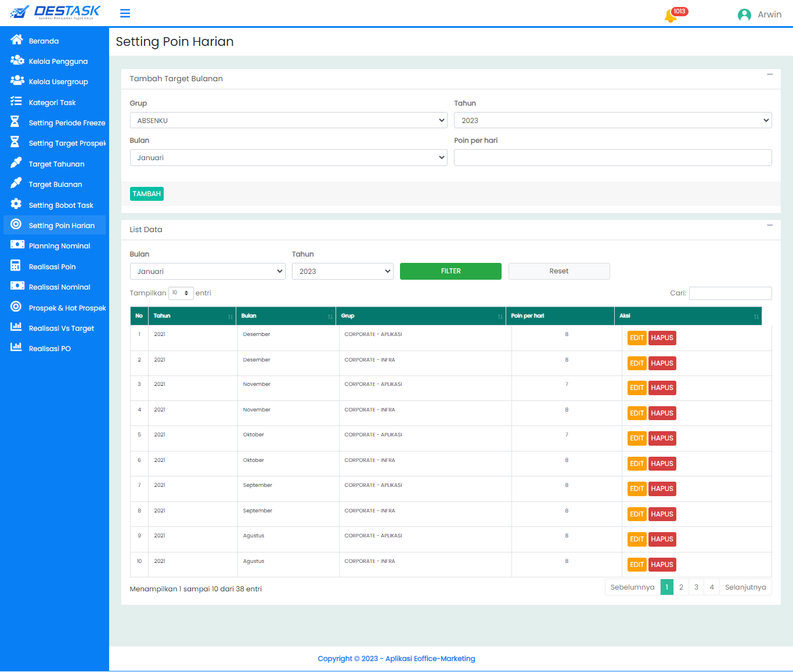Click the Setting Periode Freeze hourglass icon
Image resolution: width=793 pixels, height=672 pixels.
point(15,122)
